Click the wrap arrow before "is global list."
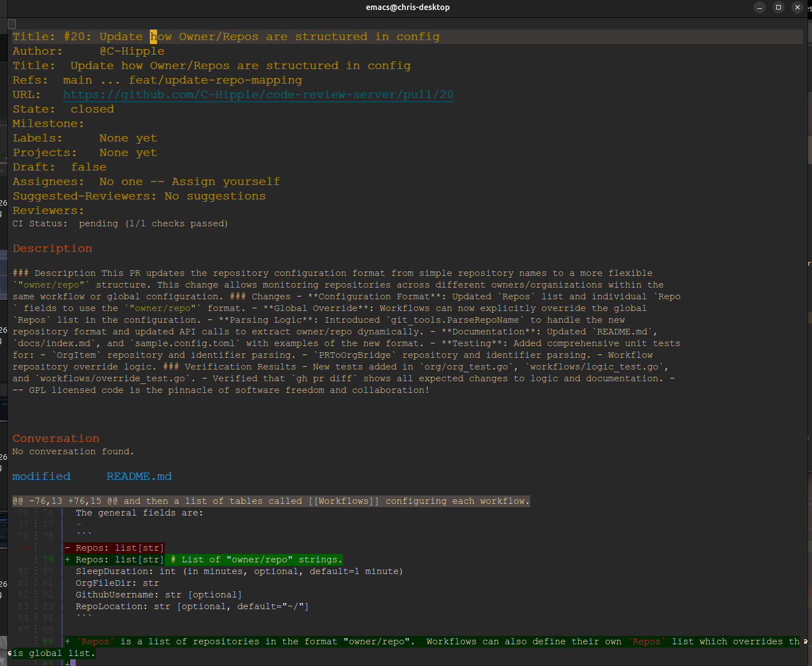This screenshot has height=666, width=812. coord(9,653)
